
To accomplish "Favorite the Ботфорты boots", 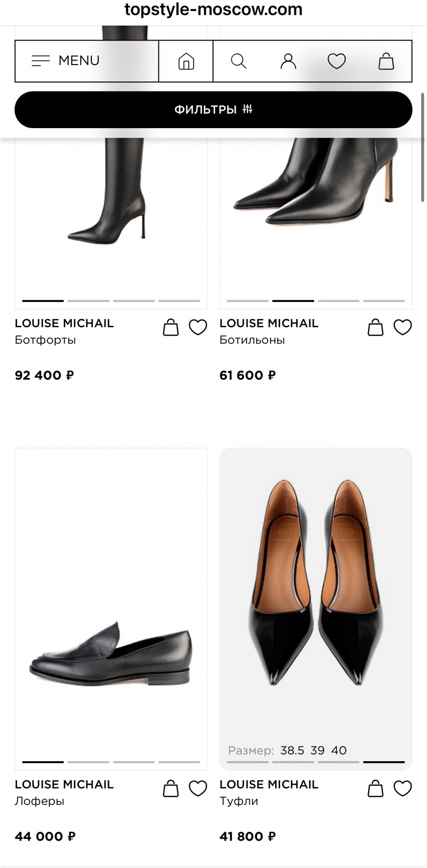I will coord(198,328).
